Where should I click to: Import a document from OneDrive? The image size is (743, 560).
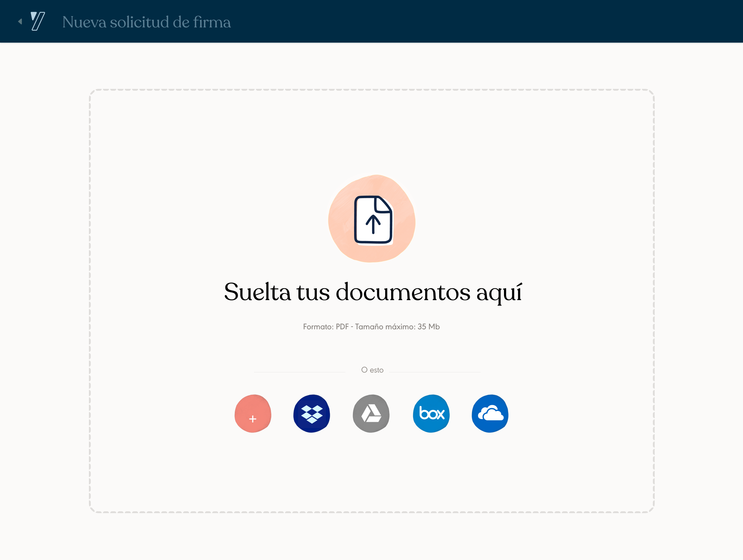pyautogui.click(x=490, y=414)
